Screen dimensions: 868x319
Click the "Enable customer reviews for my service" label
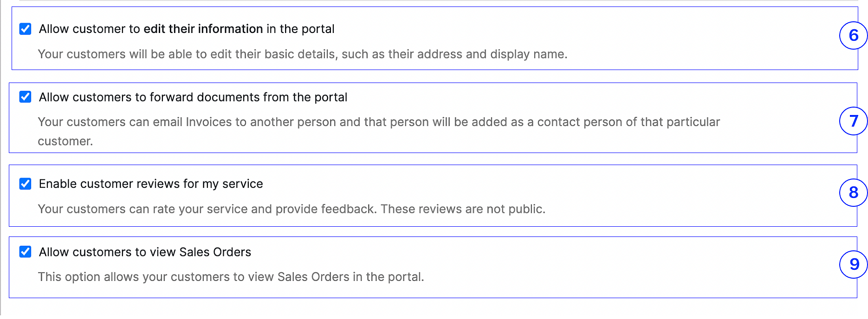pos(151,184)
